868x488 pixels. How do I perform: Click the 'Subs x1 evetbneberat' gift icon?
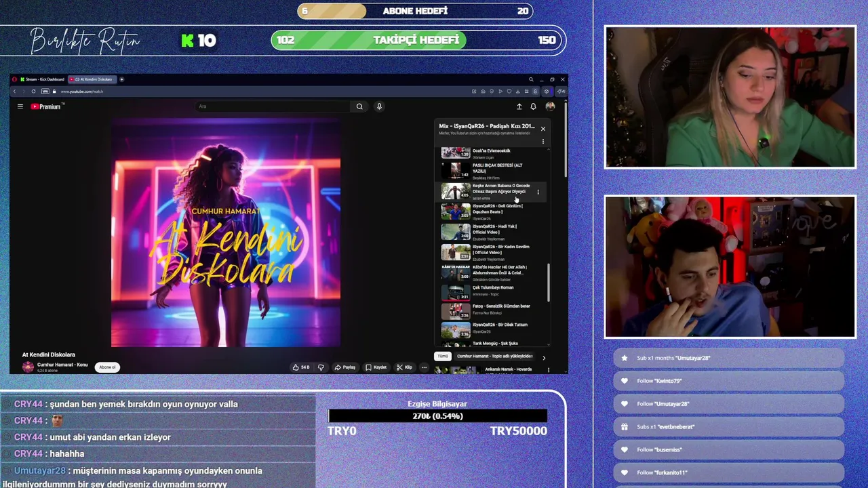(x=625, y=427)
